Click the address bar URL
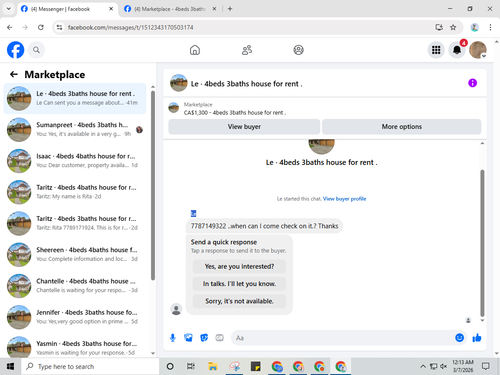This screenshot has width=500, height=375. pos(130,27)
